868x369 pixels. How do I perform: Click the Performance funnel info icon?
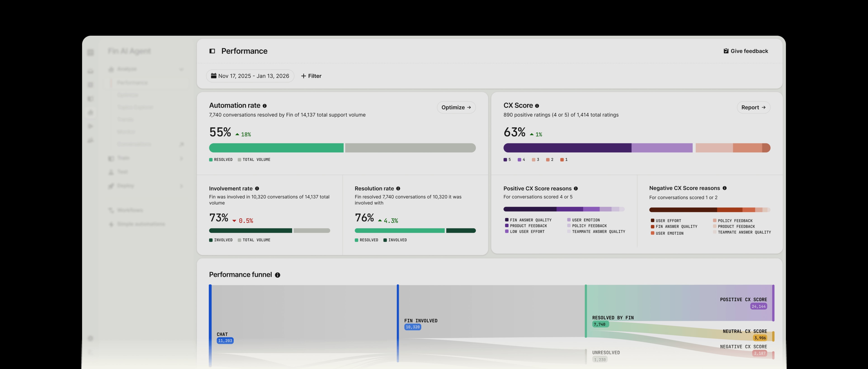pos(277,275)
